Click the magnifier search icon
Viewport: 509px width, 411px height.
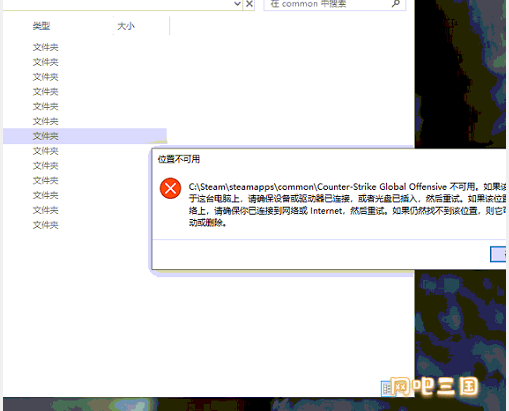[x=396, y=4]
